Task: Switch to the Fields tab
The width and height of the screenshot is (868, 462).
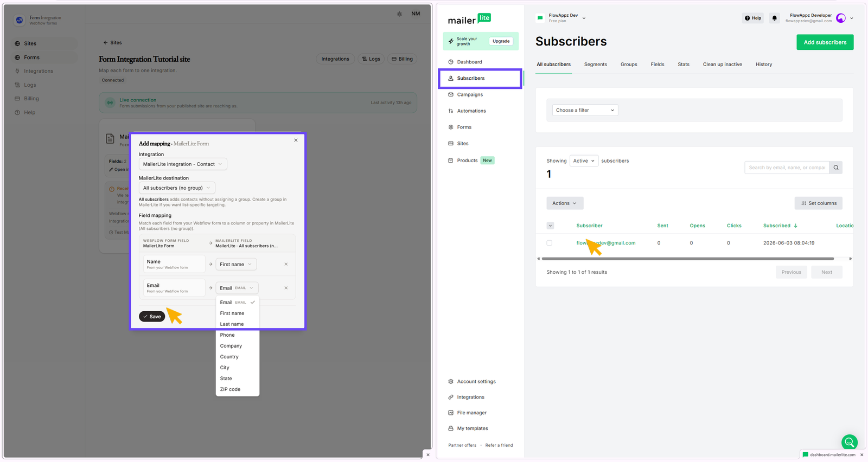Action: click(657, 65)
